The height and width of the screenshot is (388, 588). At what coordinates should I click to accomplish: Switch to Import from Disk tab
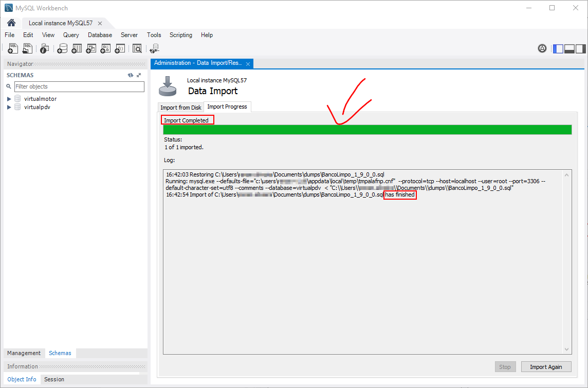pyautogui.click(x=181, y=108)
